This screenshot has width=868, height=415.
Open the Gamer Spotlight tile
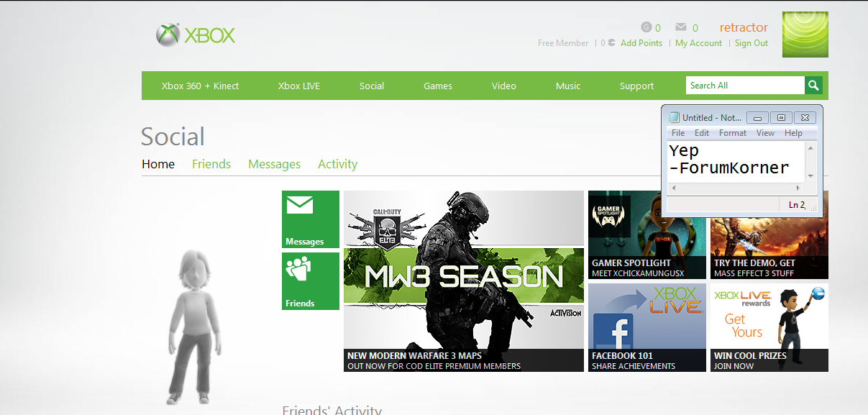pyautogui.click(x=647, y=234)
